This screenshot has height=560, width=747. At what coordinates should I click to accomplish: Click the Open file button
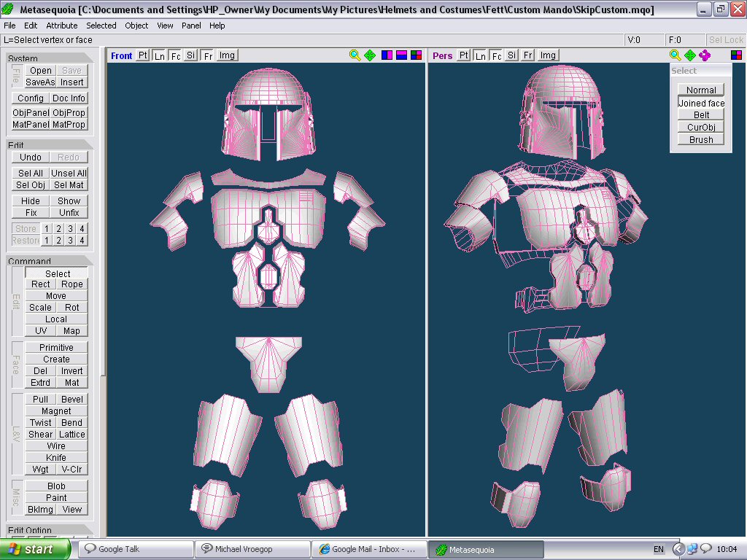tap(41, 71)
